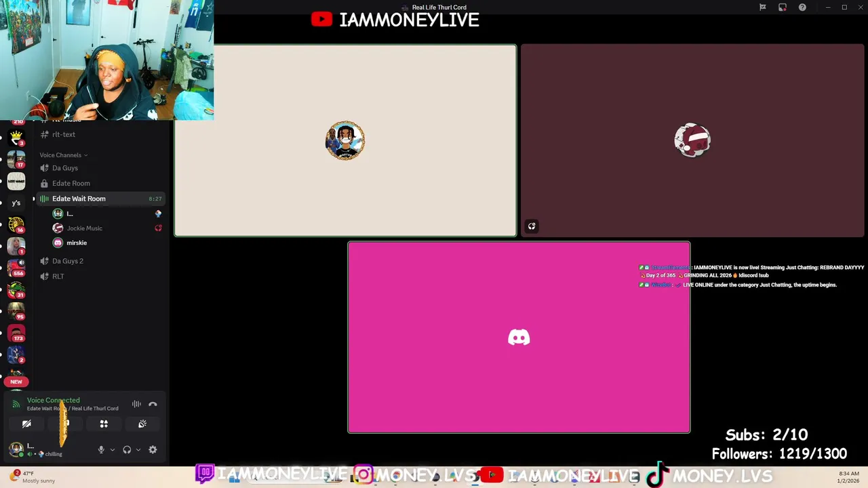Screen dimensions: 868x488
Task: Disconnect from voice with the hang-up icon
Action: tap(153, 404)
